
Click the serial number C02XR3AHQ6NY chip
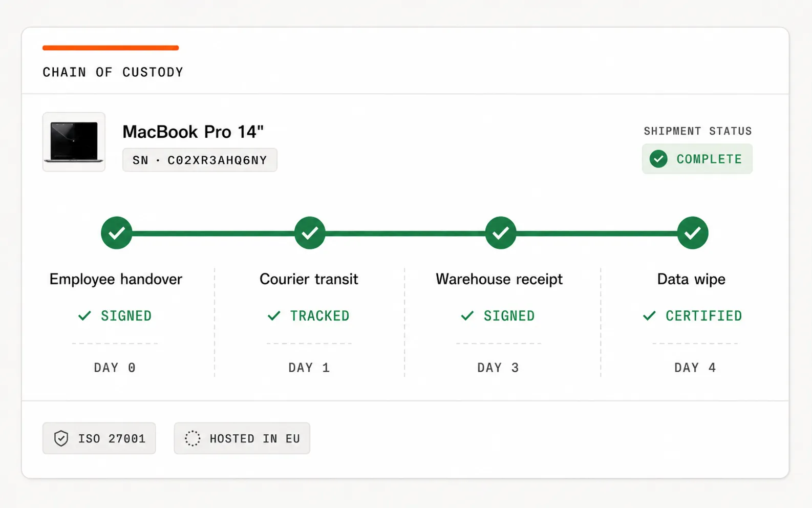click(x=200, y=160)
